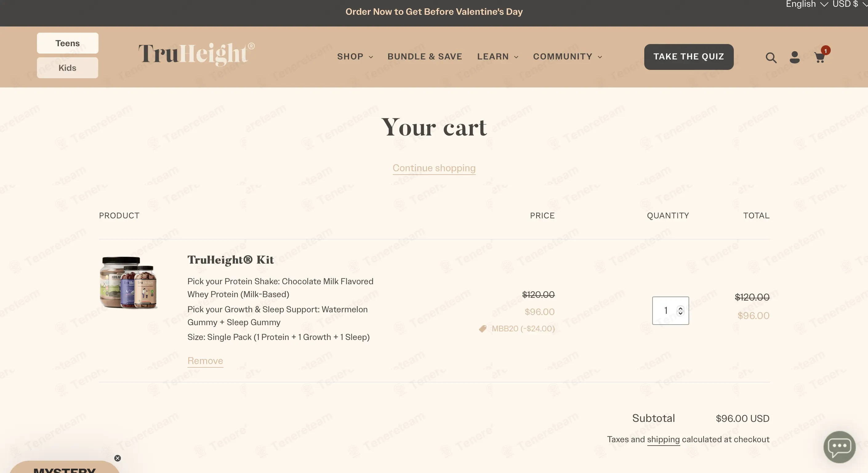Select the Teens toggle button
Image resolution: width=868 pixels, height=473 pixels.
tap(67, 43)
